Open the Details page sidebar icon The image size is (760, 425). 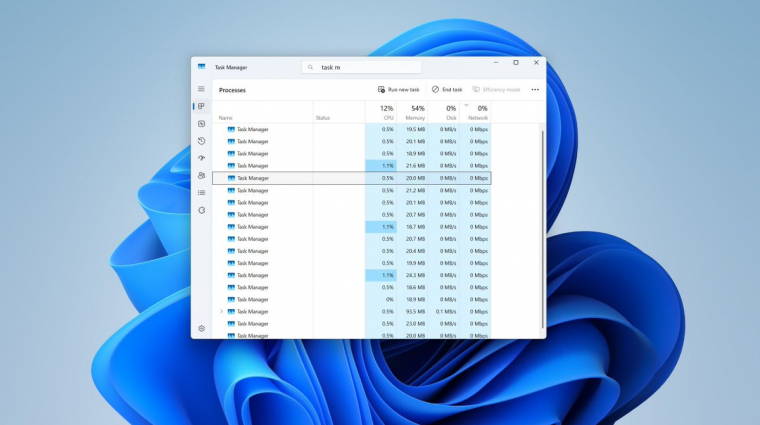coord(201,193)
